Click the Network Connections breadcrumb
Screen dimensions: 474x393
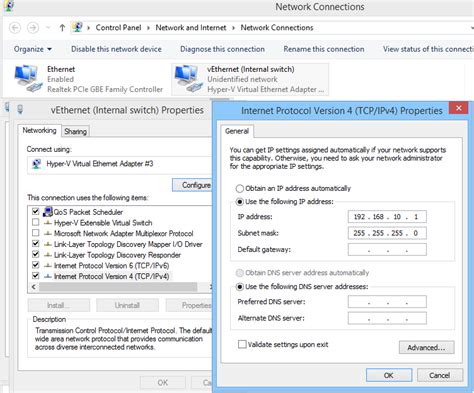click(277, 28)
